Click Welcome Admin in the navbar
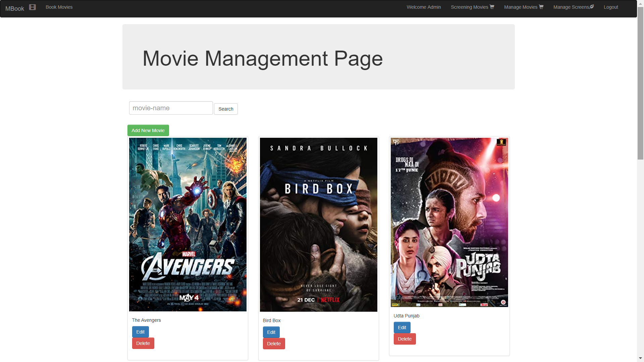Image resolution: width=644 pixels, height=362 pixels. (x=424, y=7)
